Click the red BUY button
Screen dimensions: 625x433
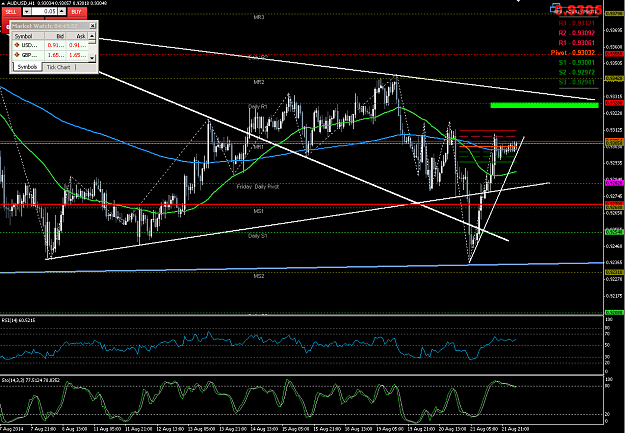coord(76,12)
